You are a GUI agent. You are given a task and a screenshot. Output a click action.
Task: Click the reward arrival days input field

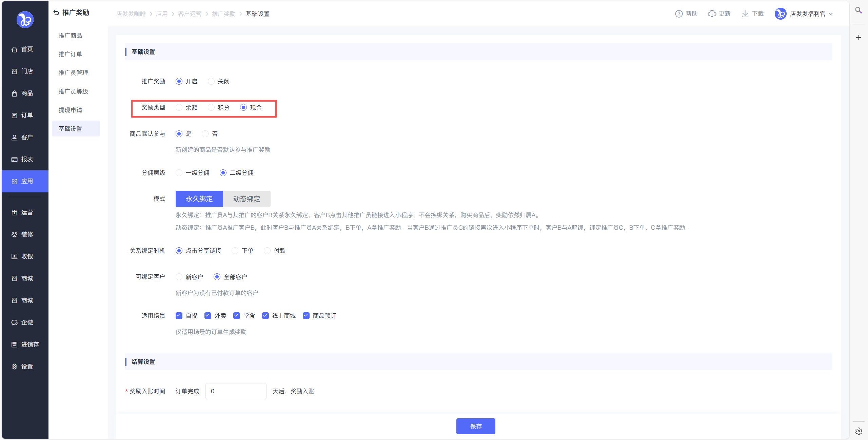[x=236, y=391]
